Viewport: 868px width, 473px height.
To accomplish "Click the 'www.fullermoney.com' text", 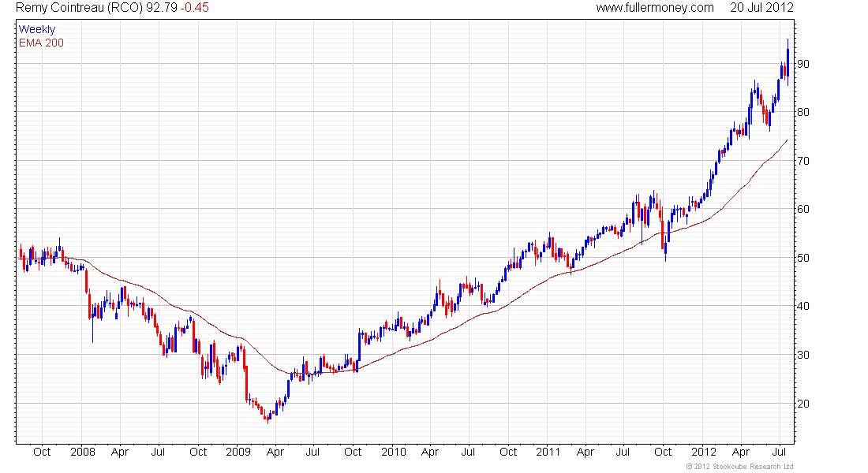I will [655, 8].
